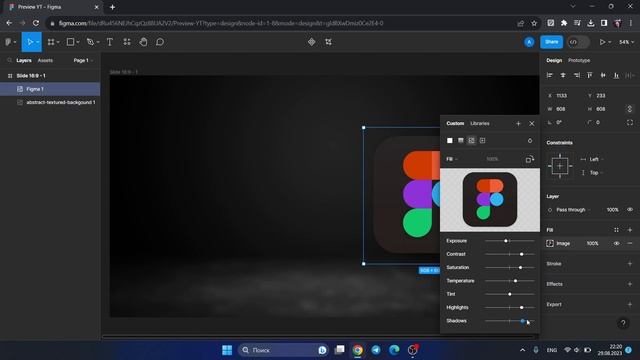Image resolution: width=640 pixels, height=360 pixels.
Task: Click the constrain proportions icon
Action: click(x=630, y=109)
